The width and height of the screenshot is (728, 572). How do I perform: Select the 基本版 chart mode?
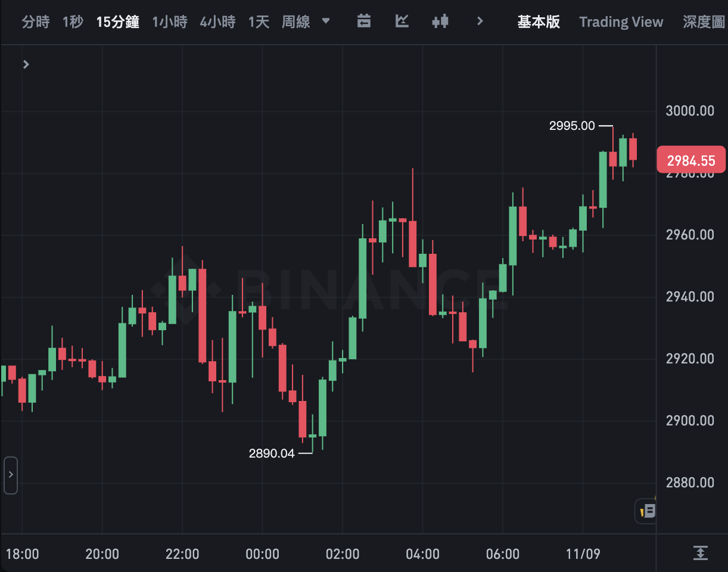point(539,22)
